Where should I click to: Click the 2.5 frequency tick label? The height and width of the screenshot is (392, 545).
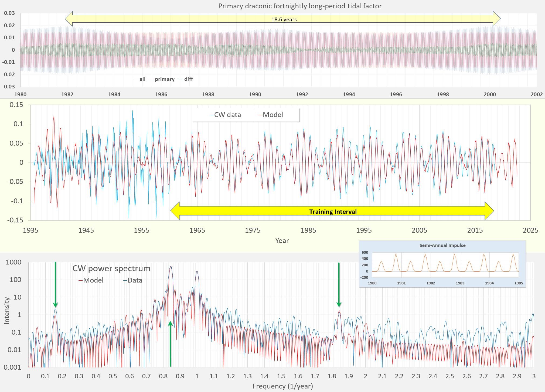coord(449,376)
